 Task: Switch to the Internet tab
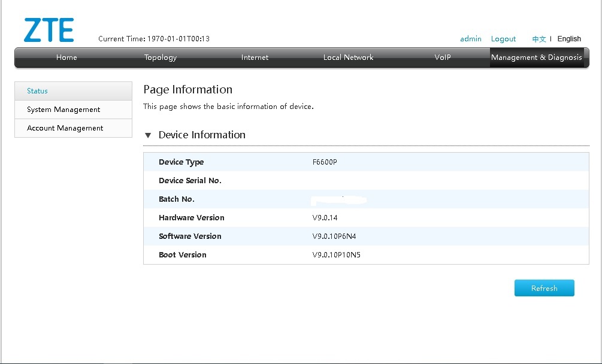[x=255, y=57]
